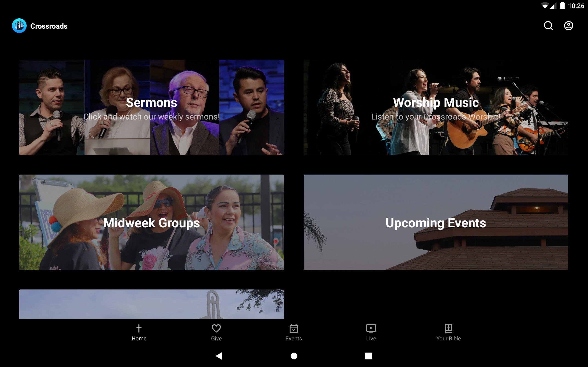Open the Upcoming Events card
Viewport: 588px width, 367px height.
tap(436, 222)
